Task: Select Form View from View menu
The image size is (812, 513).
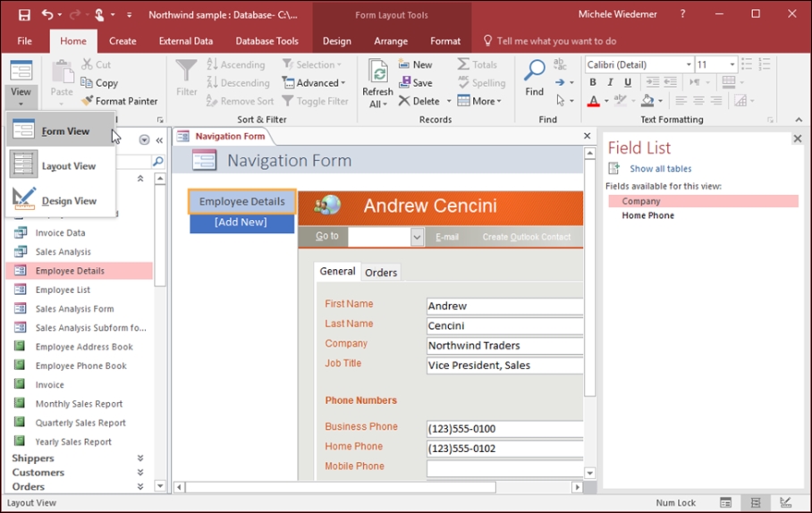Action: tap(61, 130)
